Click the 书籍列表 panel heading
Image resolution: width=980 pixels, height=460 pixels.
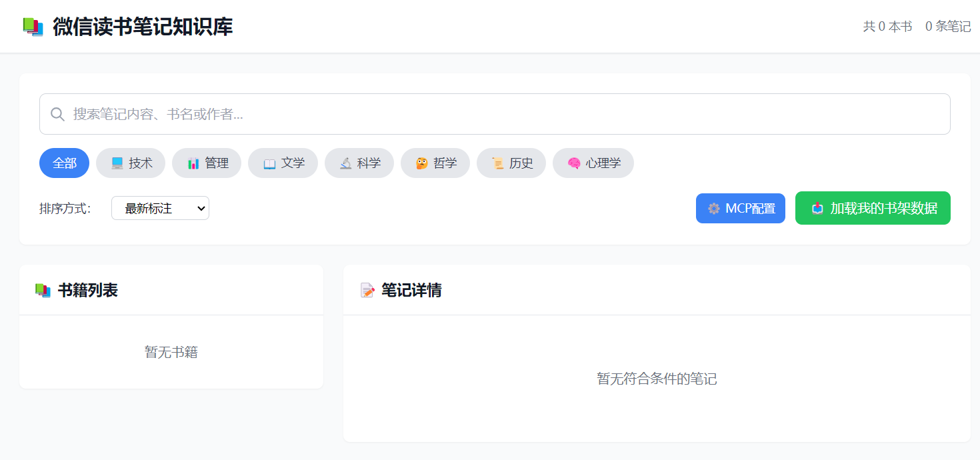(x=88, y=291)
